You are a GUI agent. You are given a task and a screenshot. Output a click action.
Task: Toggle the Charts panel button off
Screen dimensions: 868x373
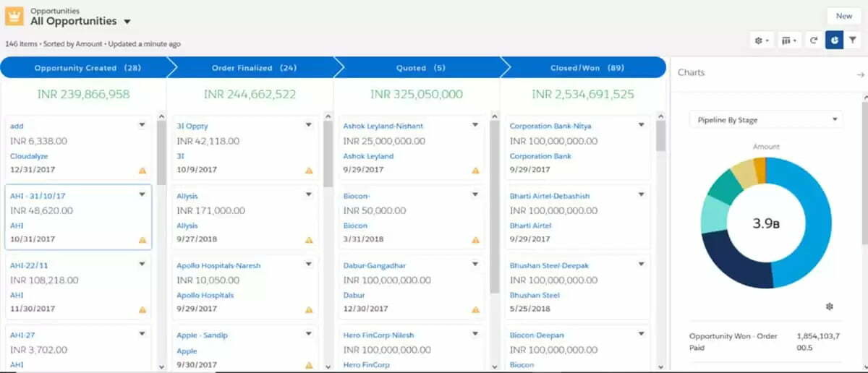click(x=834, y=41)
